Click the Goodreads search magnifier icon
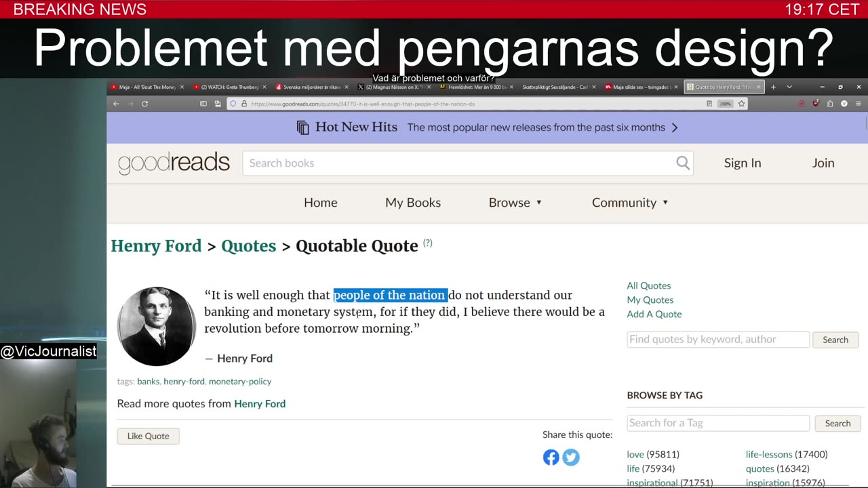 (x=683, y=163)
